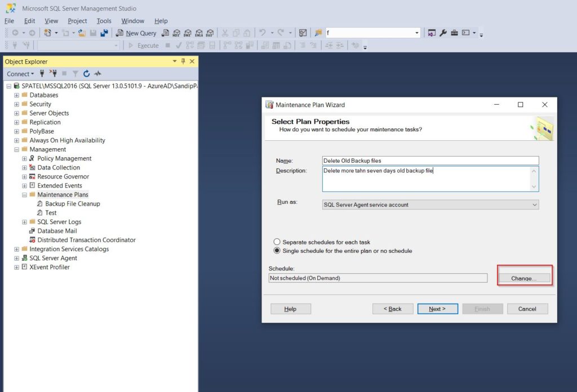Click the Database Engine Query icon
Image resolution: width=577 pixels, height=392 pixels.
coord(166,33)
